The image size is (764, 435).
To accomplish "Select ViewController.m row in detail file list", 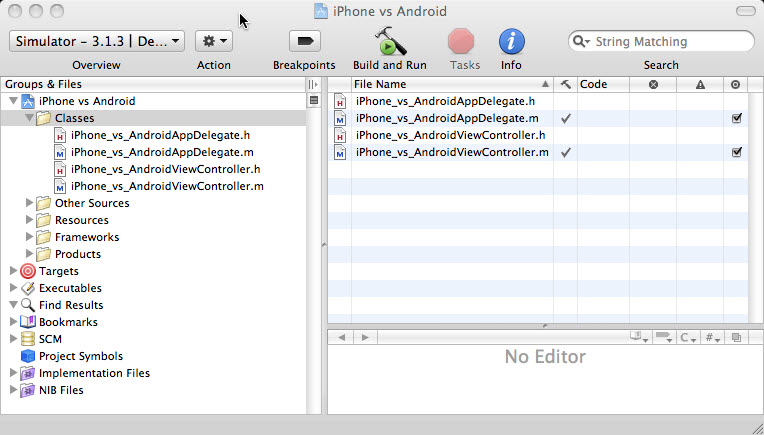I will click(538, 152).
